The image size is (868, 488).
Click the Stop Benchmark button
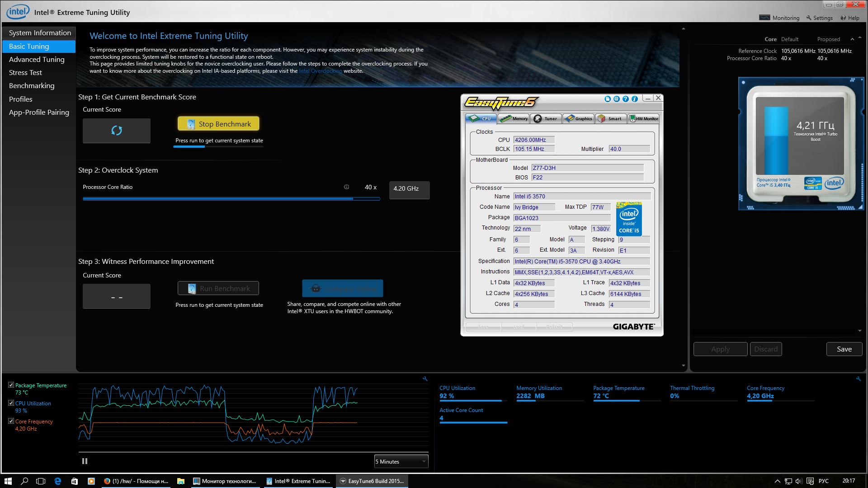click(218, 124)
